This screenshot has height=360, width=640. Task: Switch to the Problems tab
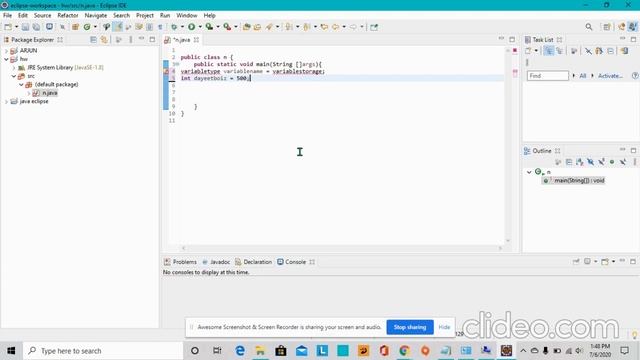click(180, 262)
